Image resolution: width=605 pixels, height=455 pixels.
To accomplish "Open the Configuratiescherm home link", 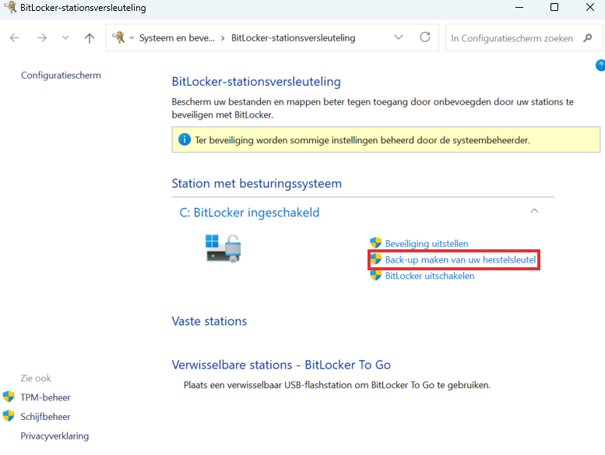I will [x=61, y=75].
